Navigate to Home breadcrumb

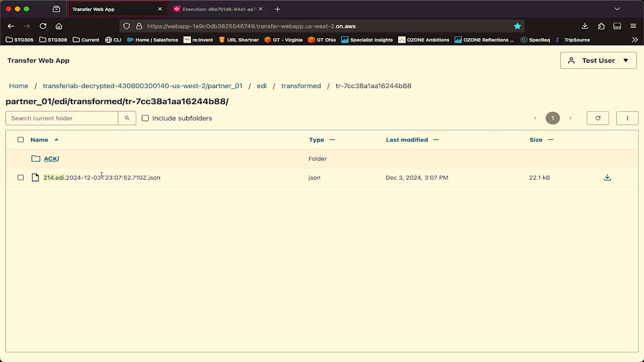[x=18, y=86]
